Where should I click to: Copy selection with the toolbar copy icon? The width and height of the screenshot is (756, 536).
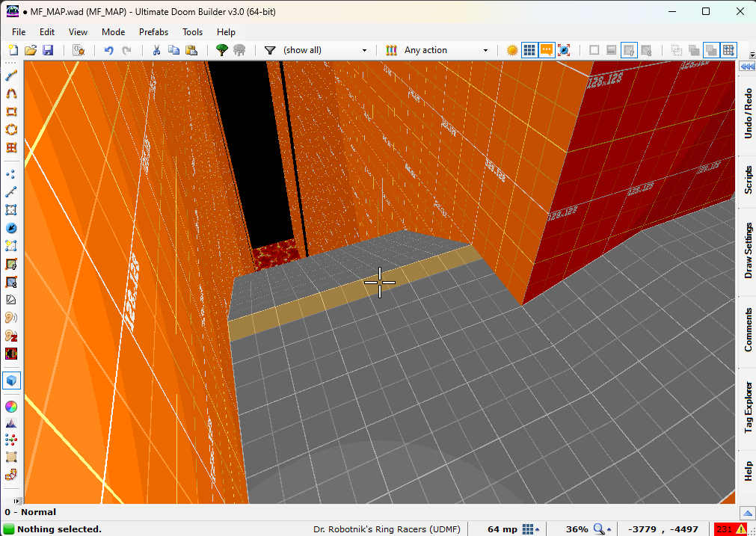coord(173,50)
